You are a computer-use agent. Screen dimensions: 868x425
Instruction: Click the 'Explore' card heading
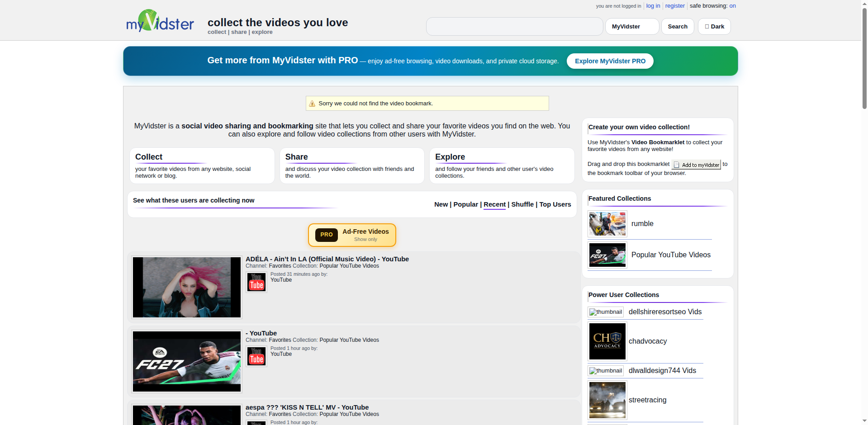click(x=450, y=157)
